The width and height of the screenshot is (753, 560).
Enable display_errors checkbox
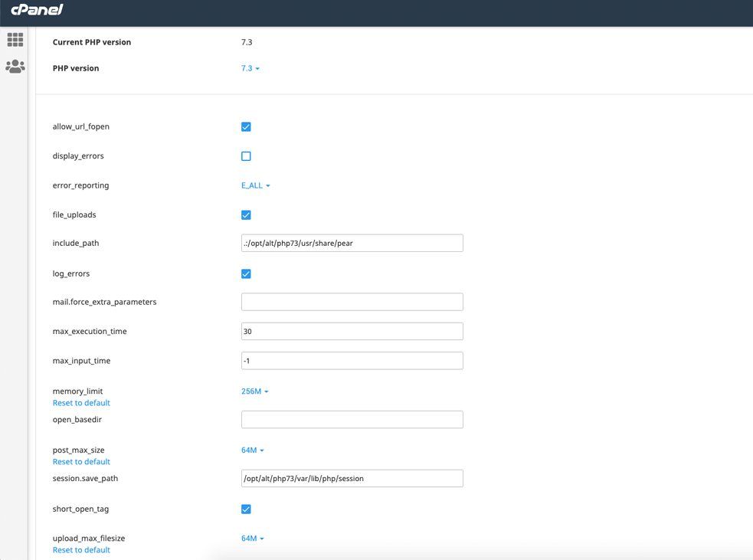[246, 156]
